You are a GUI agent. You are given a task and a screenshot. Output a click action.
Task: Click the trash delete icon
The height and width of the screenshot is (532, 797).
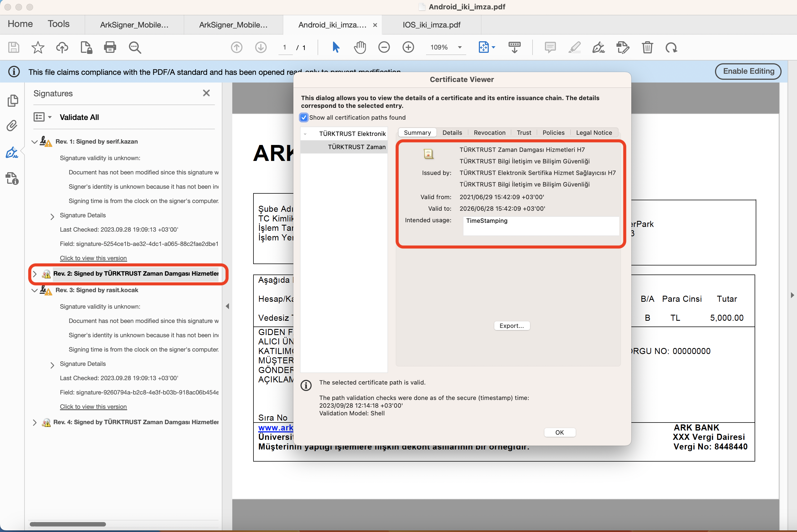647,47
